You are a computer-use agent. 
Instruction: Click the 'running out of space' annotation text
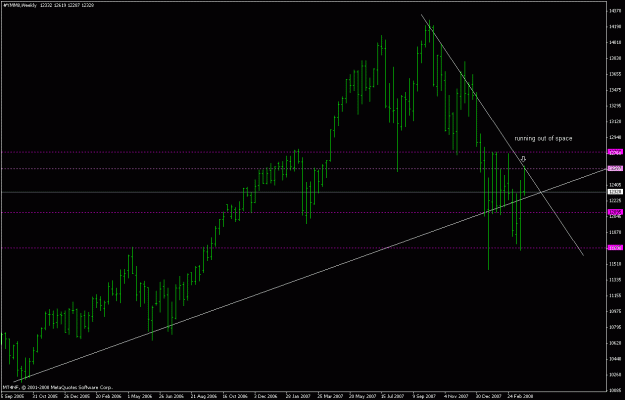[543, 139]
